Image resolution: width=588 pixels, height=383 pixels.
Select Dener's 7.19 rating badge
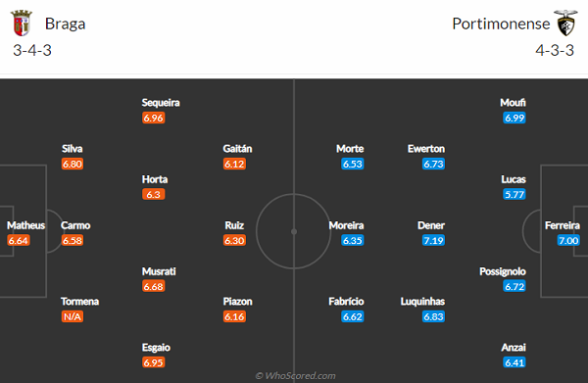(x=433, y=240)
